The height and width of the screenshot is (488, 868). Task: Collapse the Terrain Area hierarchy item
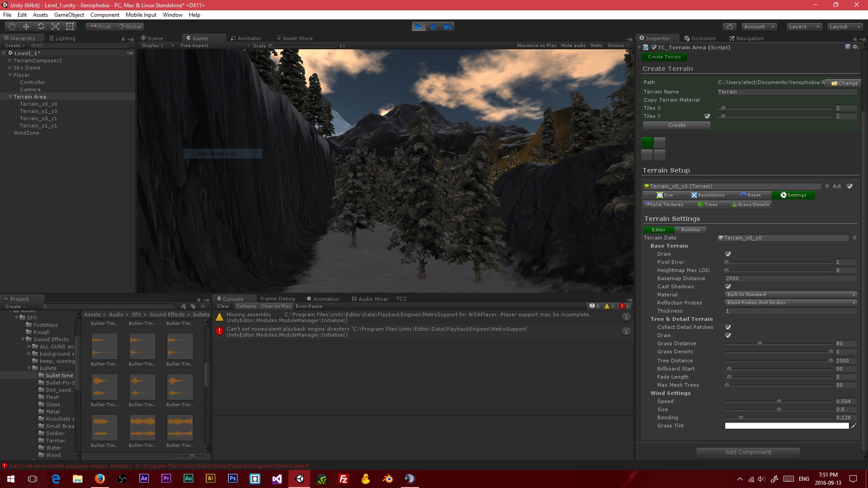tap(10, 97)
